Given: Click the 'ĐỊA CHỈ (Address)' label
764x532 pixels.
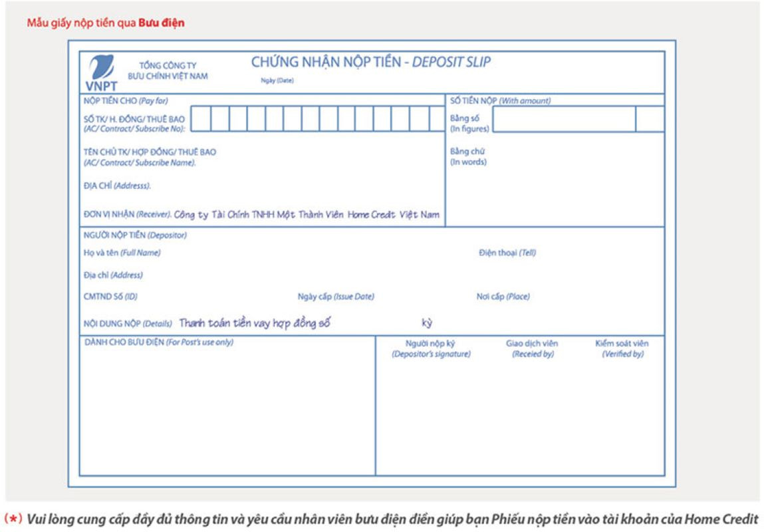Looking at the screenshot, I should tap(117, 186).
